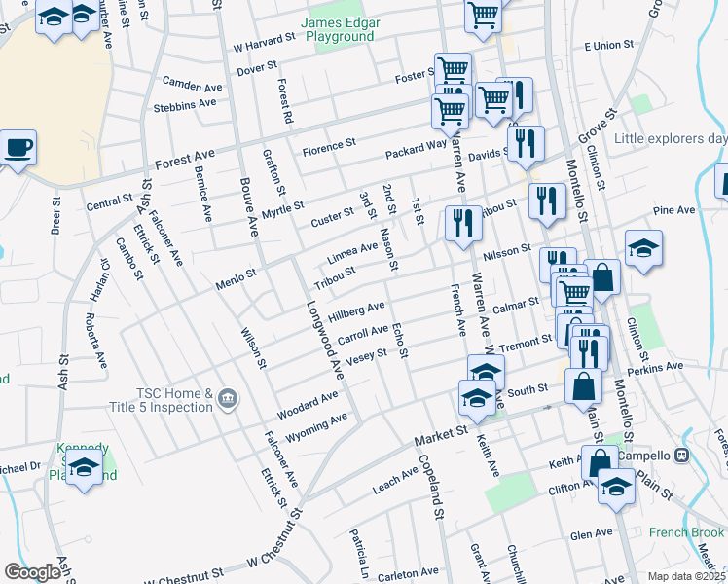This screenshot has height=584, width=728.
Task: Open the leftmost graduation cap marker at top-left corner
Action: (x=54, y=20)
